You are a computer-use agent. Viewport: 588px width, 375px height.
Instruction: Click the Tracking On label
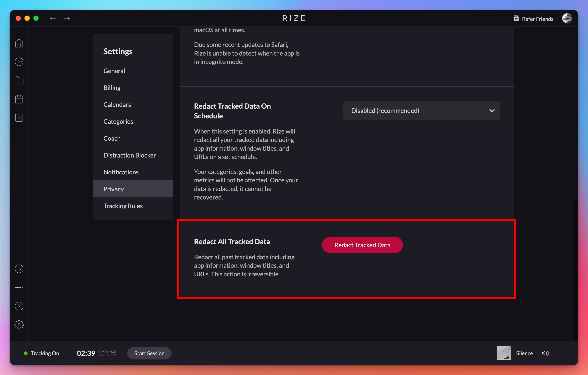[x=45, y=353]
